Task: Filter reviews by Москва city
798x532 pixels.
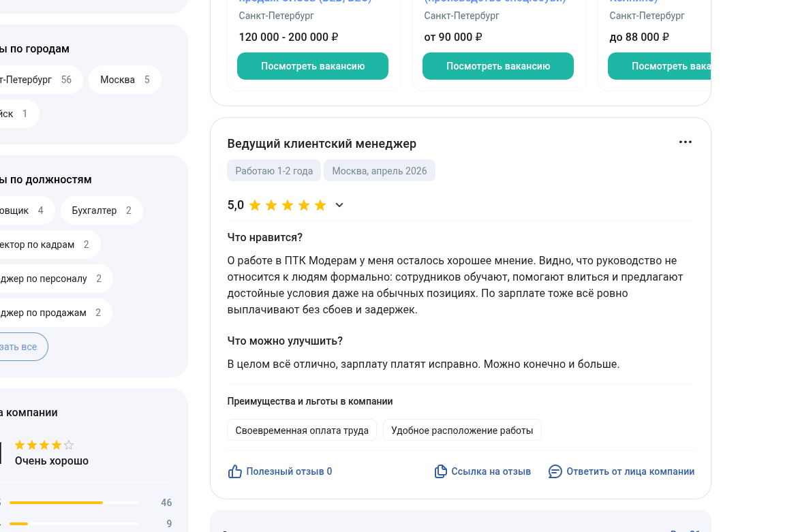Action: pyautogui.click(x=125, y=79)
